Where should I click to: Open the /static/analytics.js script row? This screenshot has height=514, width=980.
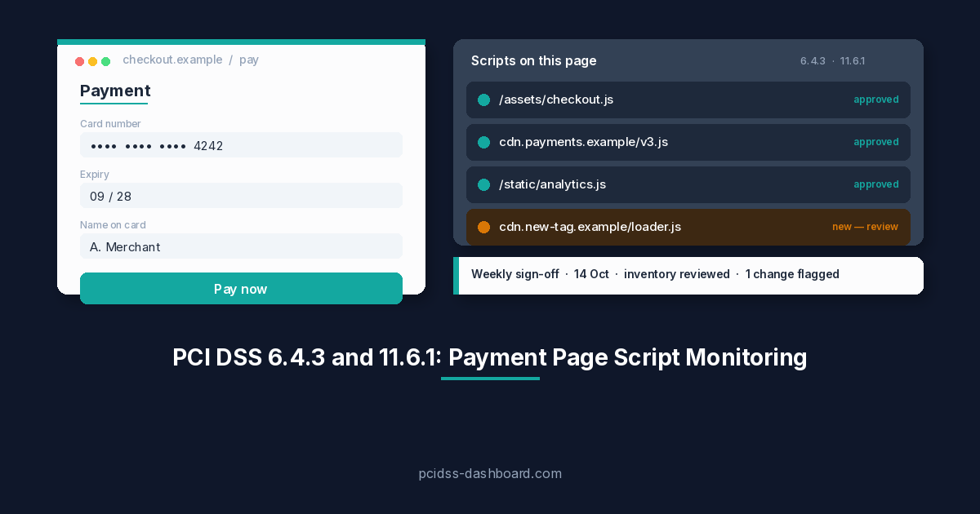click(x=688, y=184)
